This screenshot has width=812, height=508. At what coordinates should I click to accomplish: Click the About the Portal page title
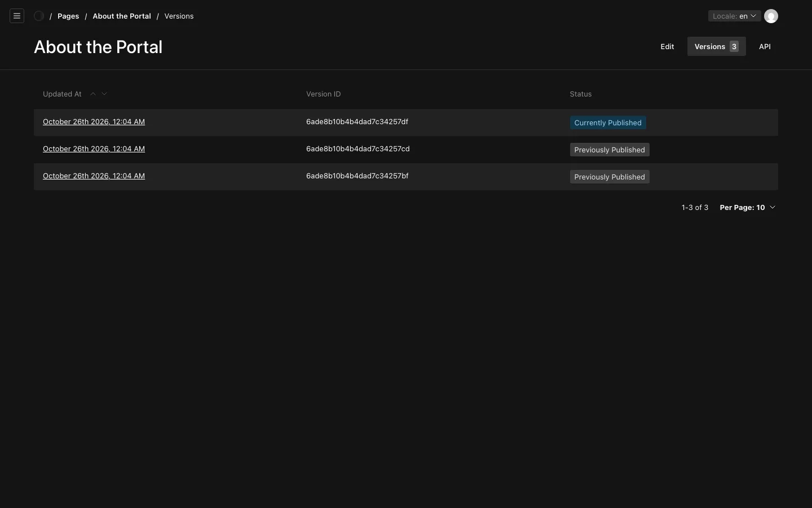click(x=98, y=47)
